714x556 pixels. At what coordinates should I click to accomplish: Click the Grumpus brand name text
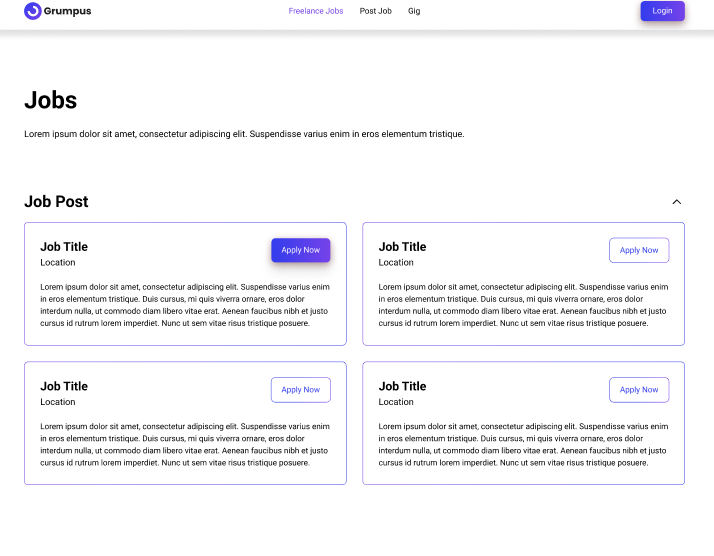pyautogui.click(x=67, y=11)
